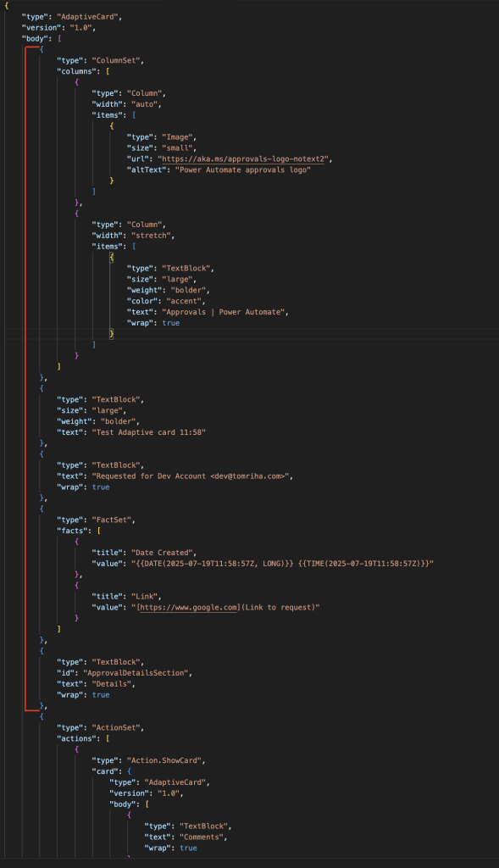The height and width of the screenshot is (868, 499).
Task: Click the "FactSet" type value
Action: 113,520
